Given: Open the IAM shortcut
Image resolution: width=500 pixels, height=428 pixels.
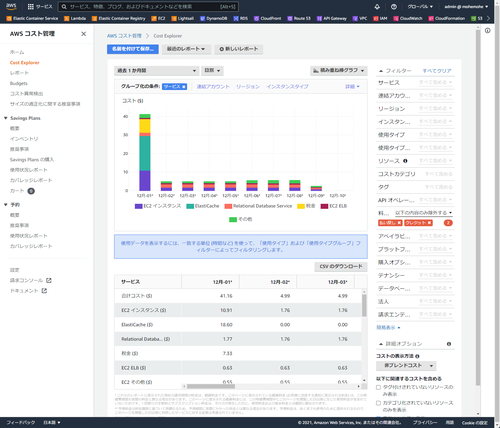Looking at the screenshot, I should coord(380,18).
